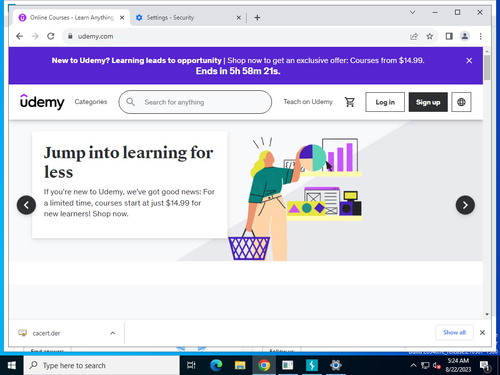This screenshot has height=375, width=500.
Task: Click the Type here to search box
Action: coord(102,365)
